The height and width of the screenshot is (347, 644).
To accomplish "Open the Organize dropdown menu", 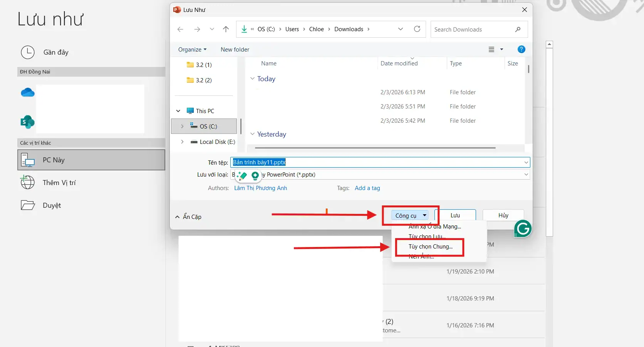I will pyautogui.click(x=192, y=50).
